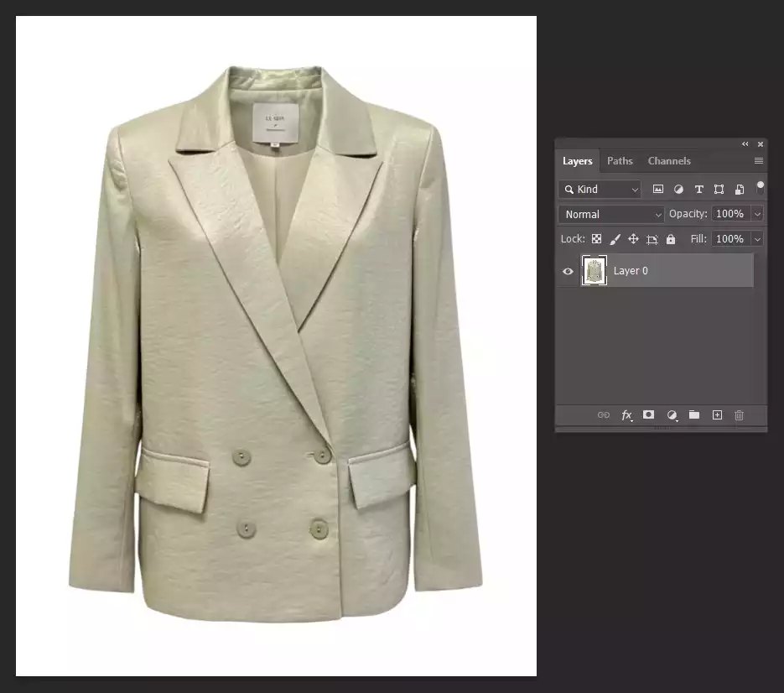Click the new group folder icon
This screenshot has height=693, width=784.
tap(694, 414)
